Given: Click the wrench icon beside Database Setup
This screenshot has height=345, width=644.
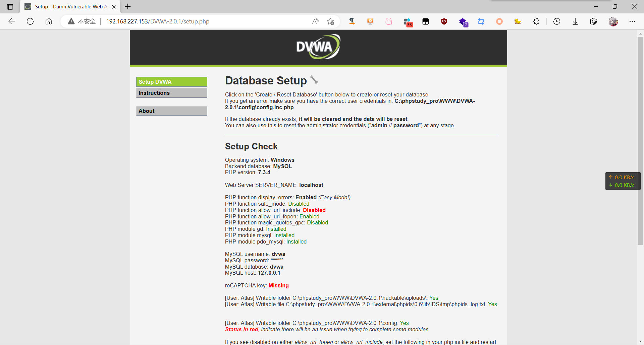Looking at the screenshot, I should pyautogui.click(x=314, y=80).
